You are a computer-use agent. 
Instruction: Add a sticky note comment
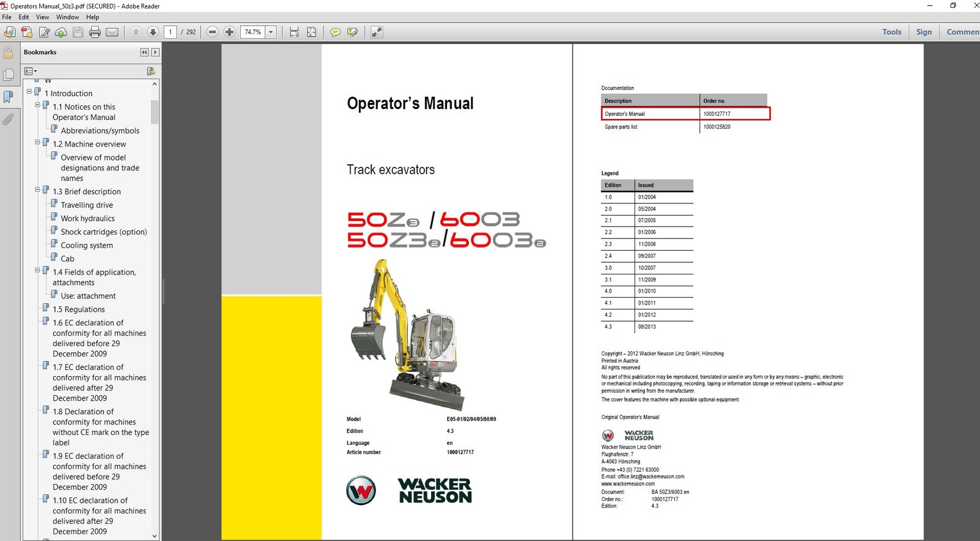[335, 32]
